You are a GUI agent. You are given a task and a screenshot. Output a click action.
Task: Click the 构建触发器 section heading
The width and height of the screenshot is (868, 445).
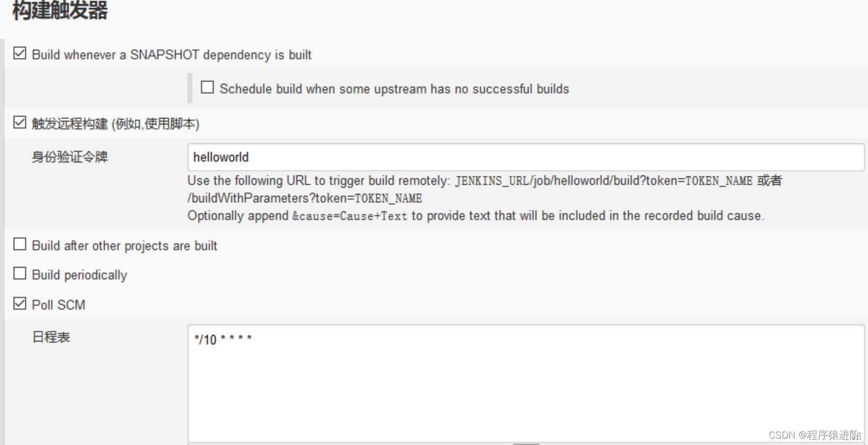click(x=60, y=11)
